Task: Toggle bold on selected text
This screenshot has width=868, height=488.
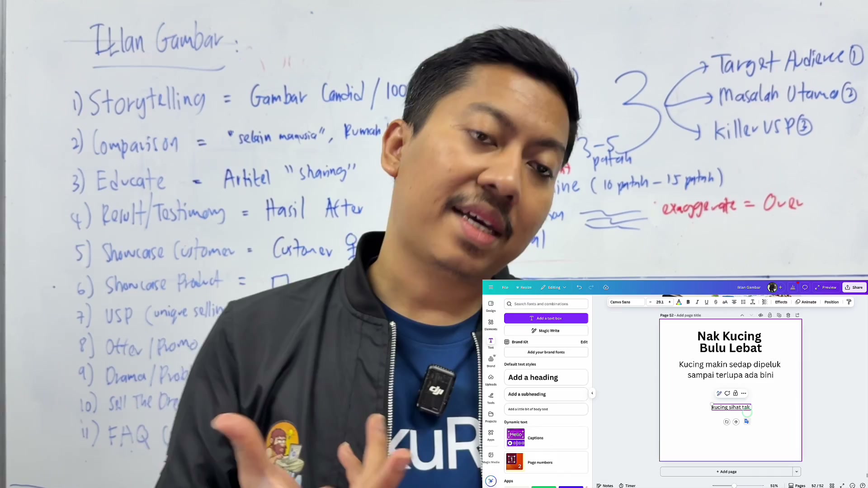Action: (688, 302)
